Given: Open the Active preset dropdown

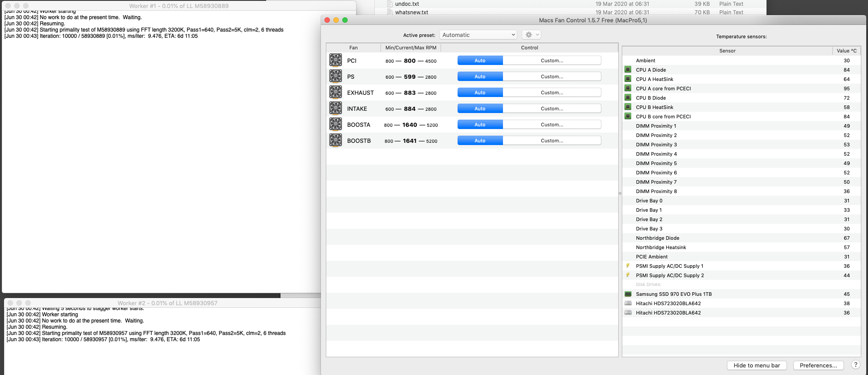Looking at the screenshot, I should (478, 35).
